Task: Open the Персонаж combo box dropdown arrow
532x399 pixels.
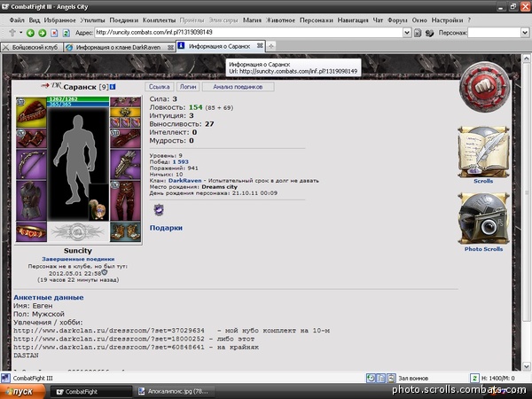Action: (525, 33)
